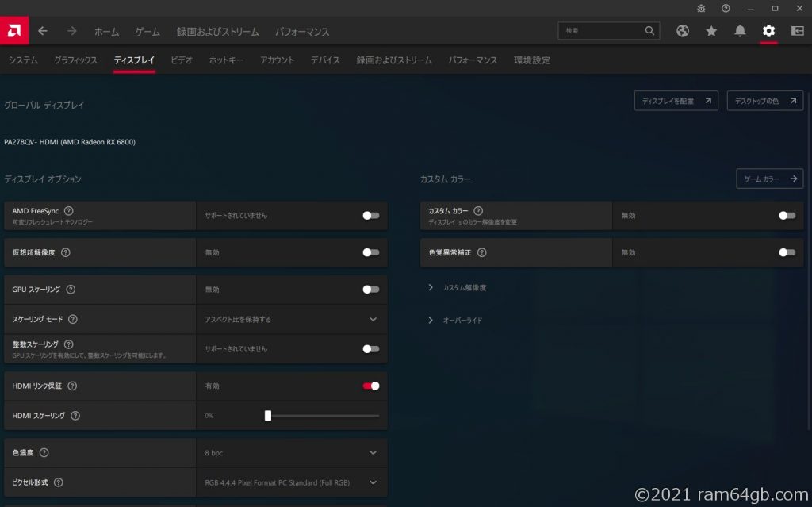Viewport: 812px width, 507px height.
Task: Show help for 整数スケーリング
Action: pos(69,344)
